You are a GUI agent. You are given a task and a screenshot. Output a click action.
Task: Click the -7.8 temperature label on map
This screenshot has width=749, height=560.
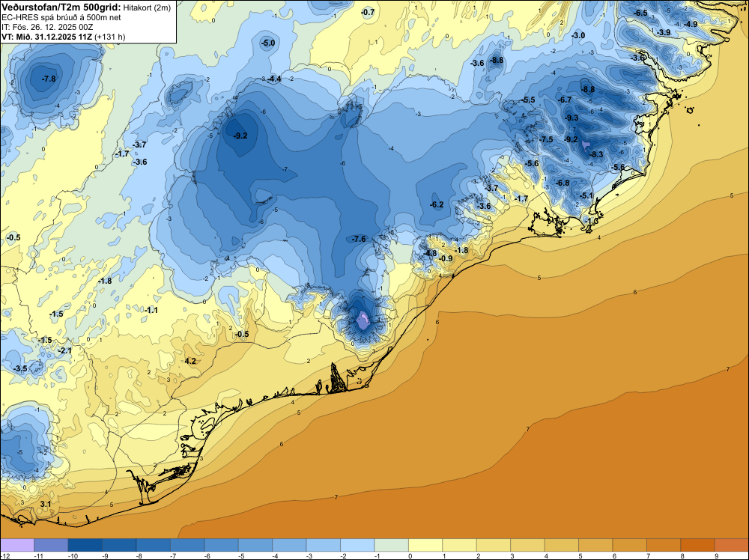click(x=48, y=79)
